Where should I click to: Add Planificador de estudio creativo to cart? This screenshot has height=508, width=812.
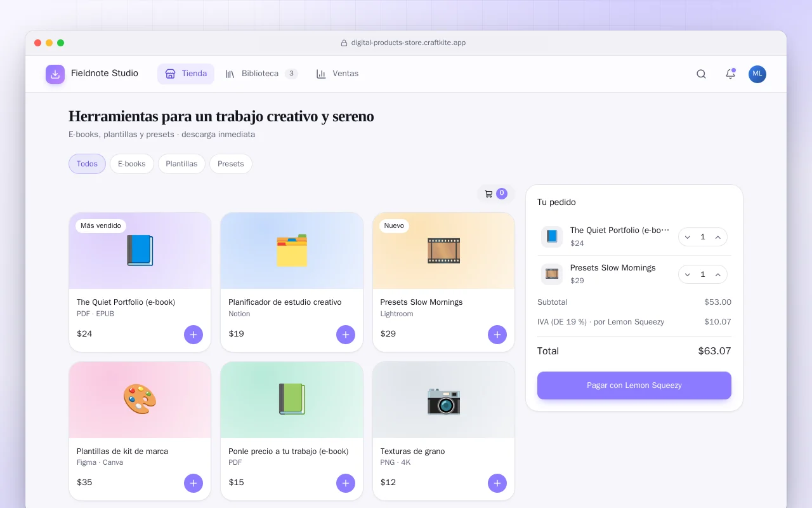click(346, 335)
